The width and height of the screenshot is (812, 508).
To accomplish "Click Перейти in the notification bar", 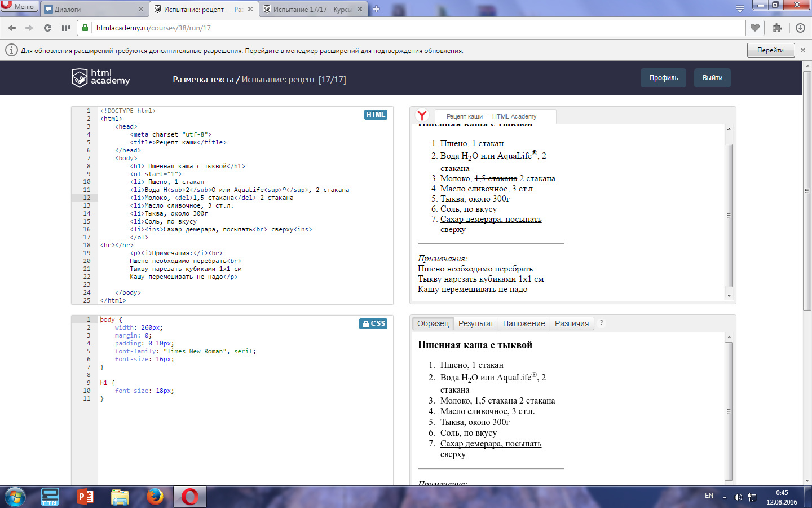I will click(x=770, y=50).
